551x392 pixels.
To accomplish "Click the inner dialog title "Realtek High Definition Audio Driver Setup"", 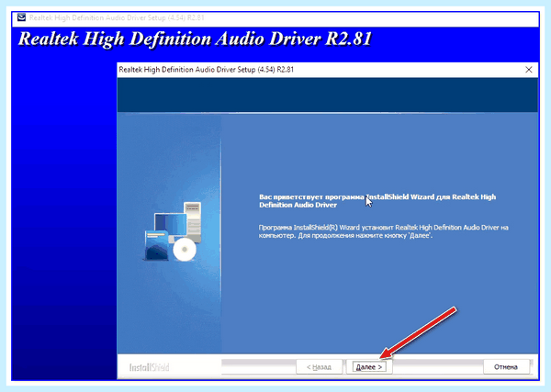I will click(207, 70).
